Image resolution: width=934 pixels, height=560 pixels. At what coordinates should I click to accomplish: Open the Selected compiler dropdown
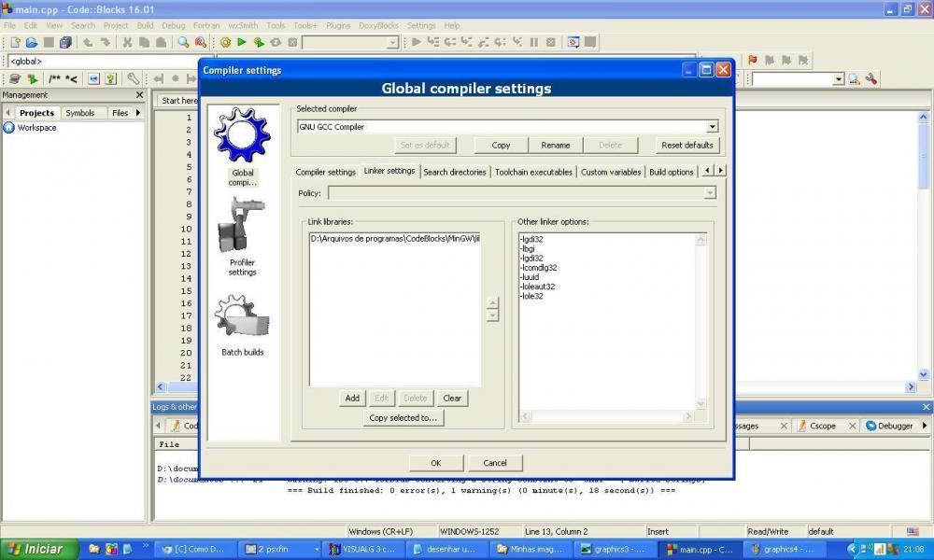[x=712, y=126]
